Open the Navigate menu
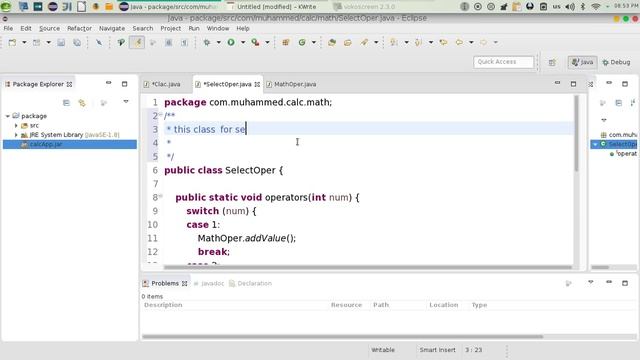The height and width of the screenshot is (360, 640). 112,29
